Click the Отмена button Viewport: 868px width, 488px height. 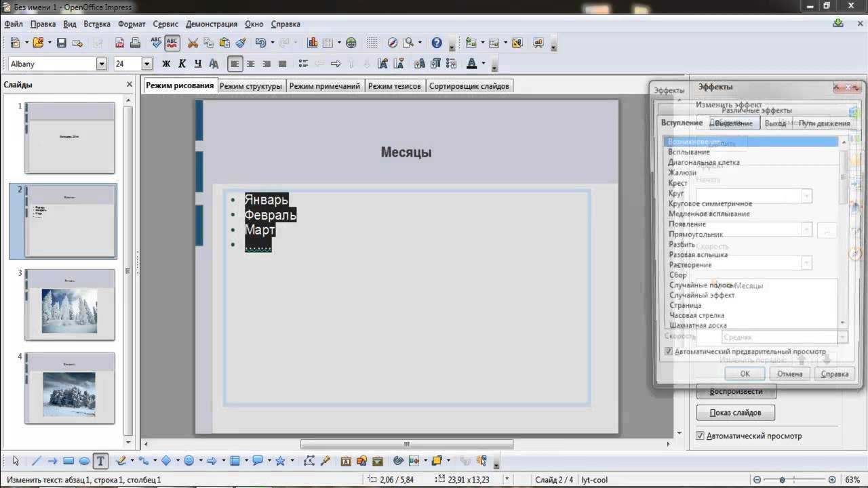(790, 373)
